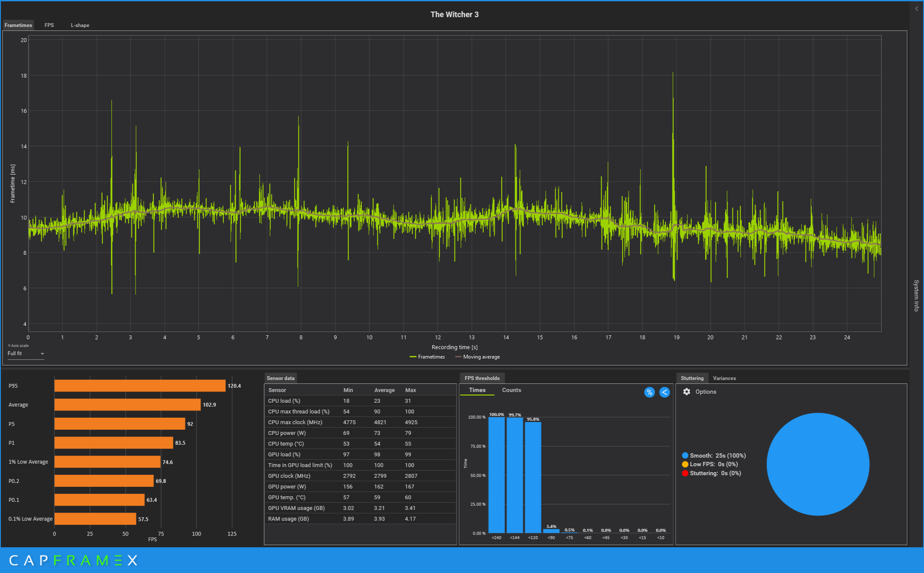Click the CapFrameX logo
The image size is (924, 573).
(73, 560)
